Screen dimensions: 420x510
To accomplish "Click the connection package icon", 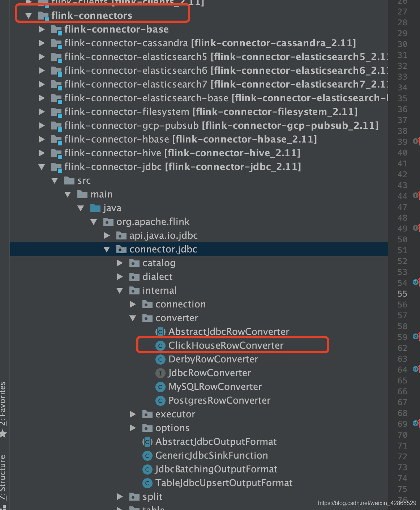I will click(147, 304).
